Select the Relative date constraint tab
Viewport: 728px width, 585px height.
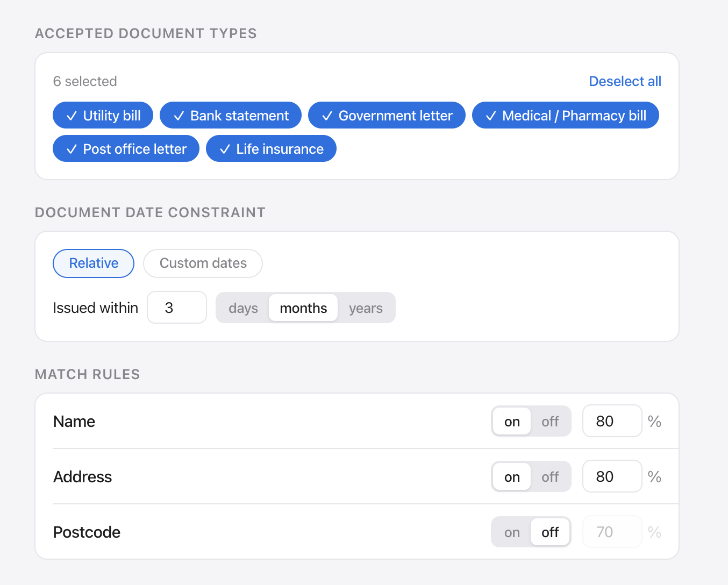coord(93,263)
